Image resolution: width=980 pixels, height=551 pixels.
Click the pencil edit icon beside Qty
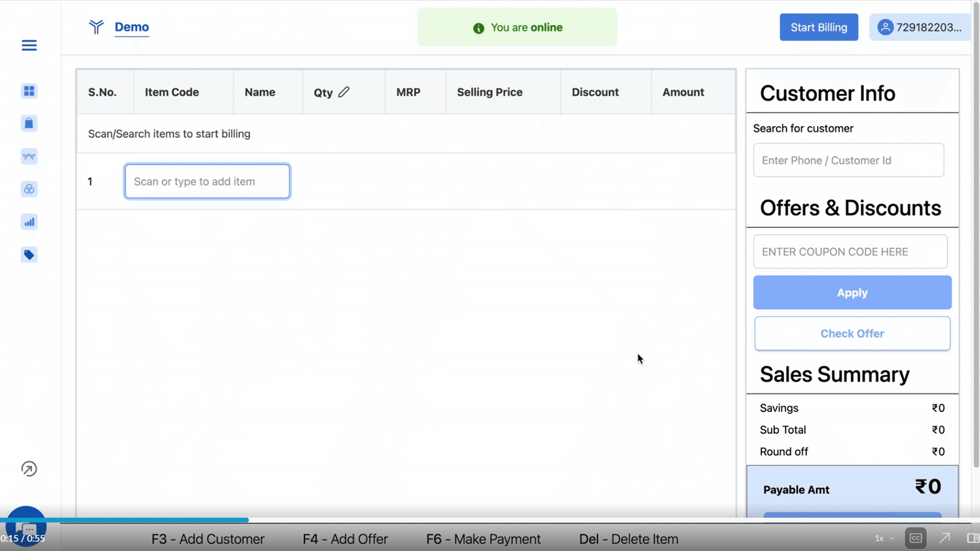pos(344,92)
